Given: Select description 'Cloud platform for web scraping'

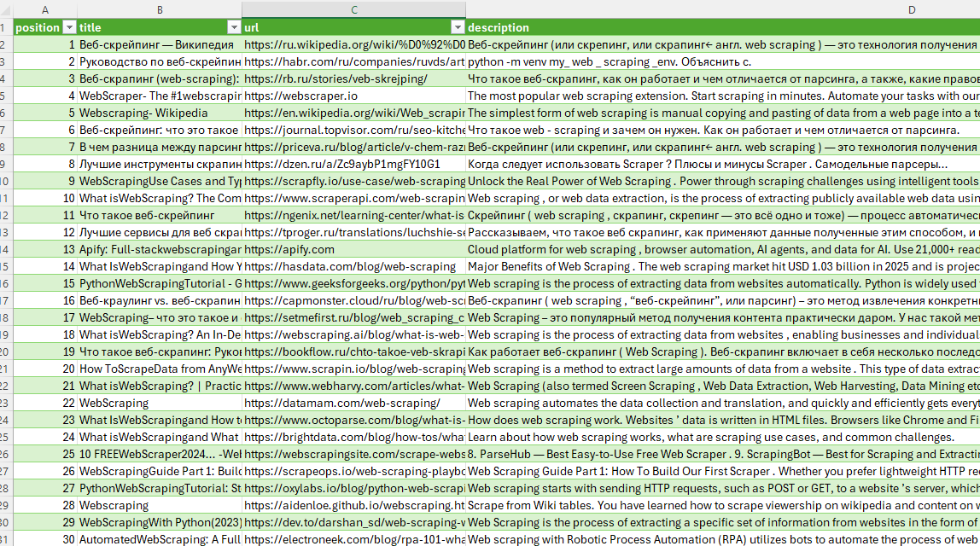Looking at the screenshot, I should [723, 249].
